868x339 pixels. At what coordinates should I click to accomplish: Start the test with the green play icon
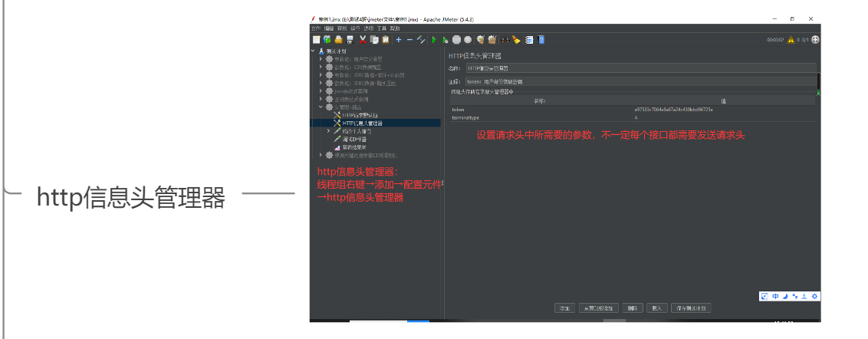(x=434, y=40)
